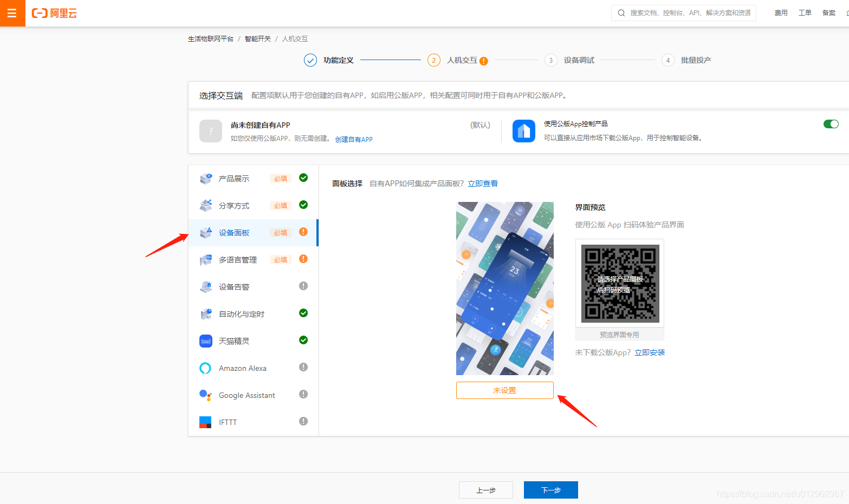Click the 多语言管理 sidebar icon
The image size is (849, 504).
[x=206, y=260]
